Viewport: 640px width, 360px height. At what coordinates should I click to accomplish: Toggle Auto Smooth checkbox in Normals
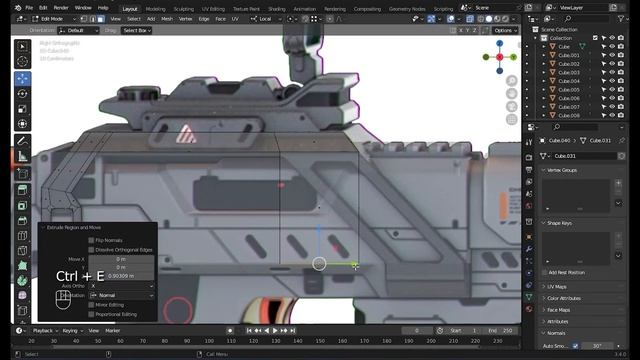point(575,346)
